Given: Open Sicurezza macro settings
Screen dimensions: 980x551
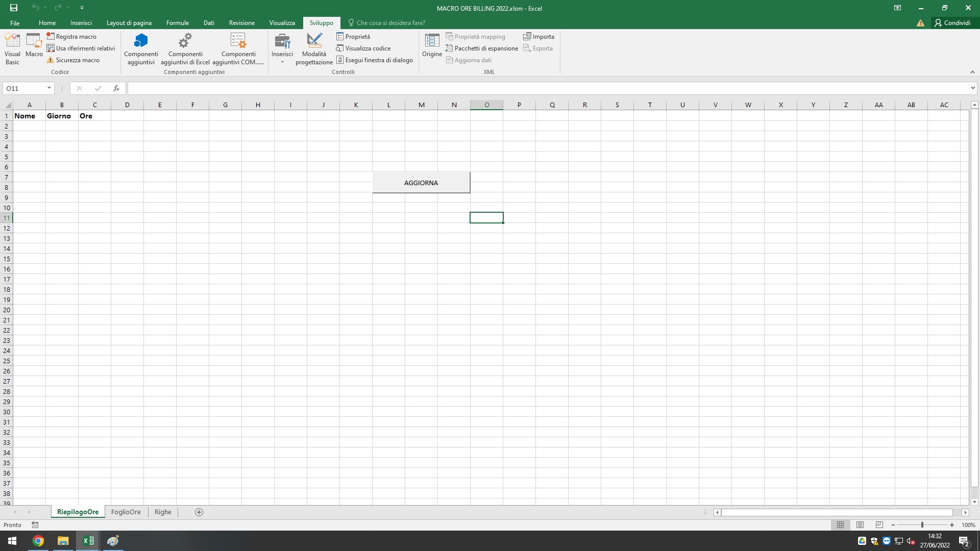Looking at the screenshot, I should click(73, 60).
